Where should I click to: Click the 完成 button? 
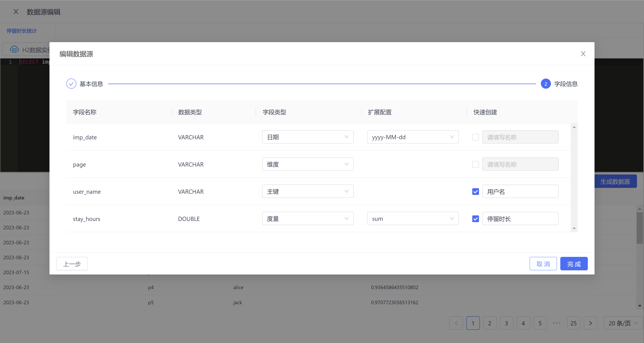[x=574, y=264]
